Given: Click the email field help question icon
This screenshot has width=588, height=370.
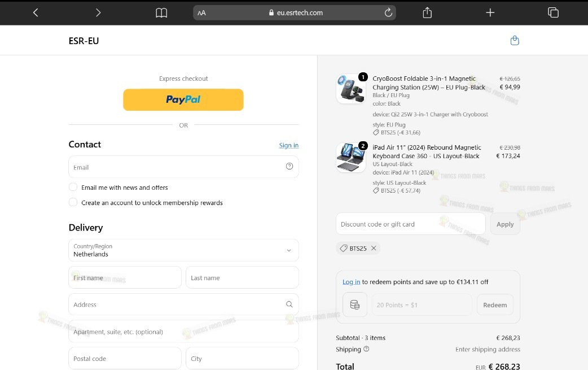Looking at the screenshot, I should pos(289,166).
